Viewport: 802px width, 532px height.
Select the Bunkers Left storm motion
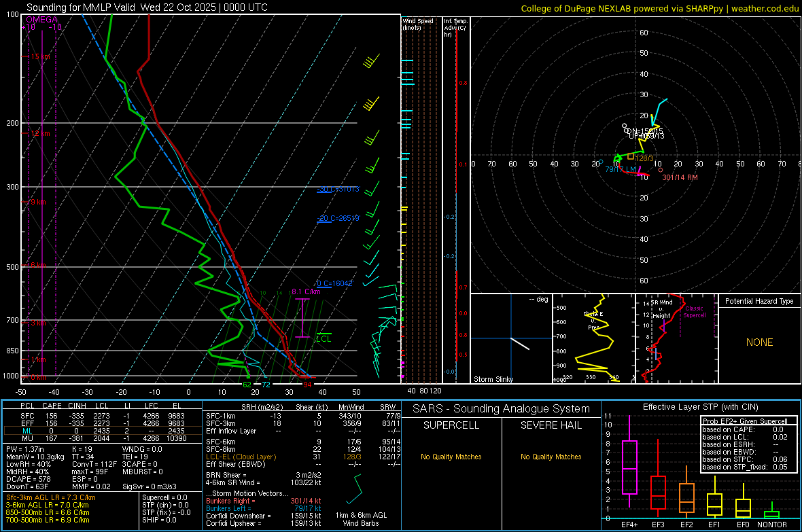coord(264,508)
